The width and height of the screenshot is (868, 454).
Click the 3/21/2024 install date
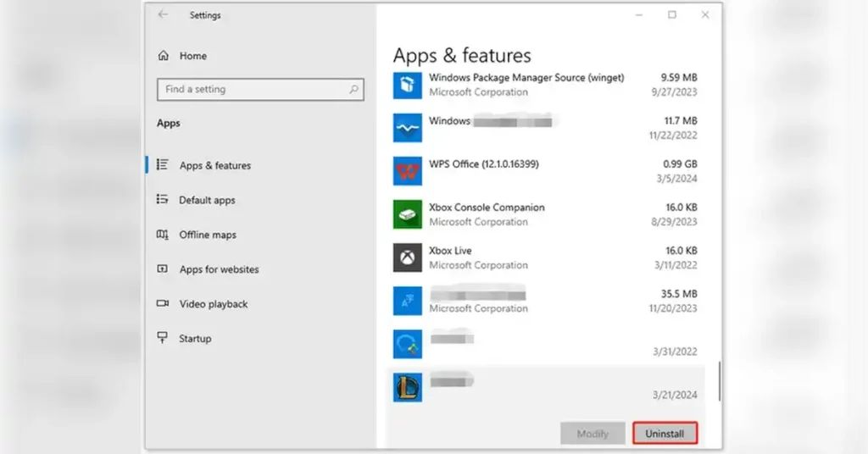[675, 395]
